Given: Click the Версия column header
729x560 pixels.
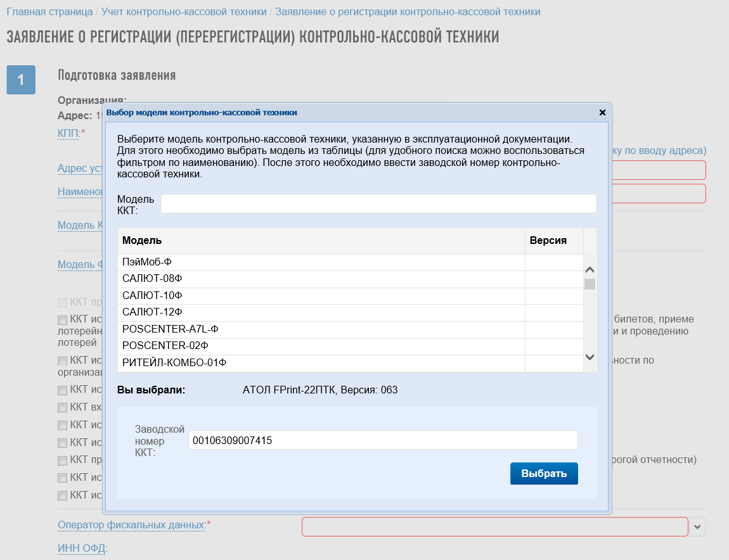Looking at the screenshot, I should (x=554, y=240).
